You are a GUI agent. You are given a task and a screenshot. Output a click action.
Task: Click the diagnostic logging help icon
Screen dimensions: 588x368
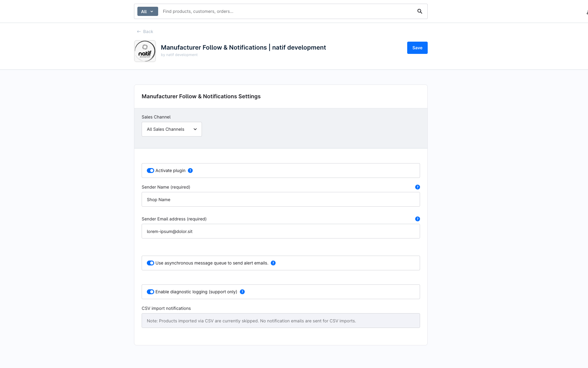coord(242,292)
